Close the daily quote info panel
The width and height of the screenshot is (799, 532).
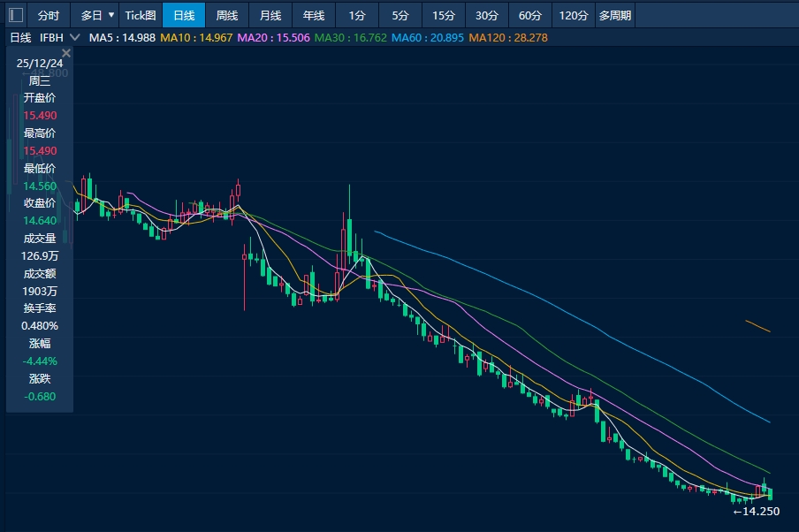coord(66,53)
